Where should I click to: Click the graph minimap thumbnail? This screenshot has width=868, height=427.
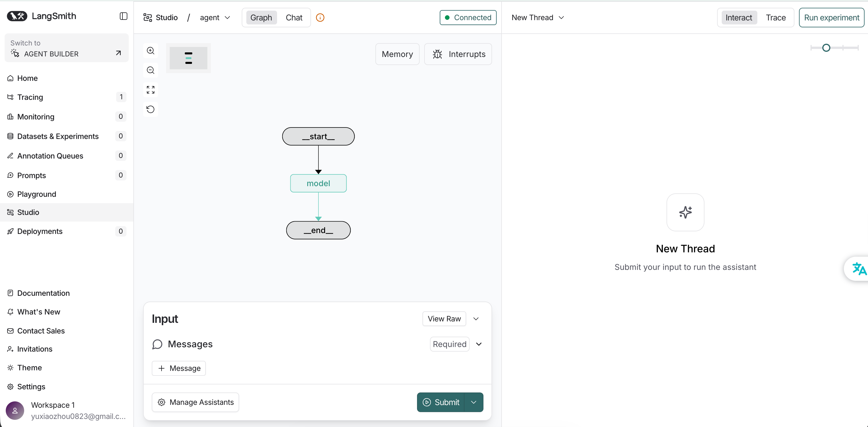tap(188, 58)
